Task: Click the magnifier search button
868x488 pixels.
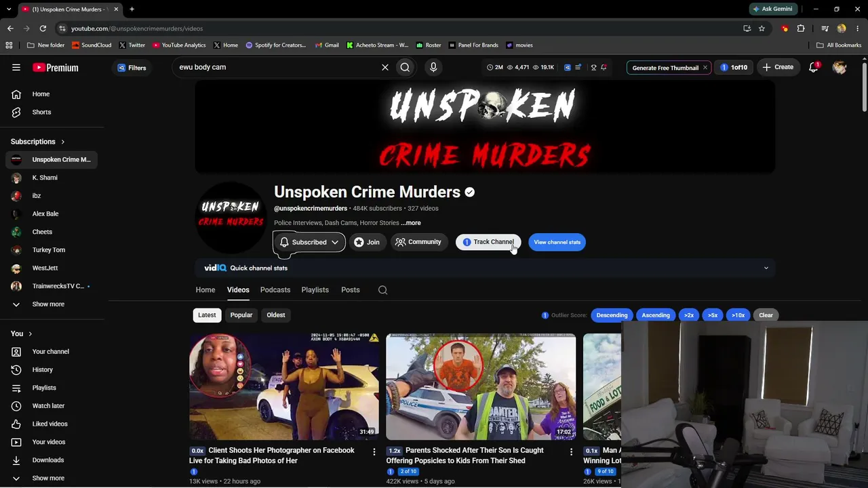Action: 405,67
